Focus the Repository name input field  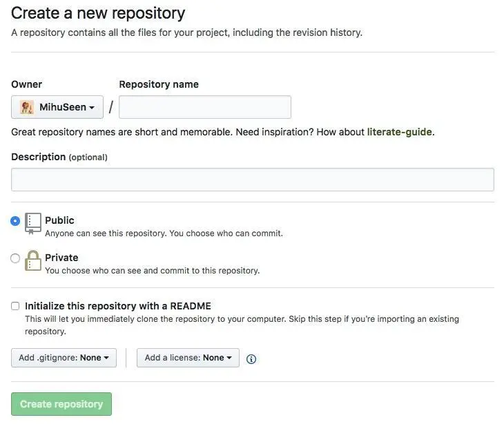(205, 107)
